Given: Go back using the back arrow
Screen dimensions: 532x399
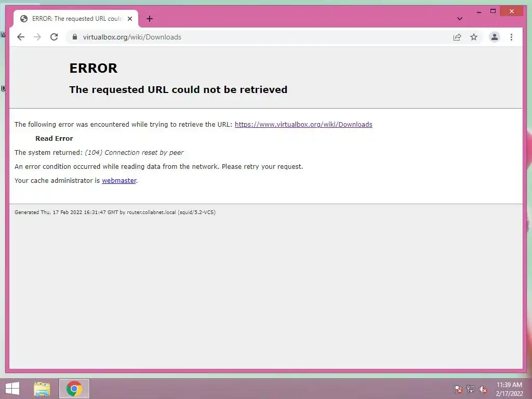Looking at the screenshot, I should tap(21, 37).
